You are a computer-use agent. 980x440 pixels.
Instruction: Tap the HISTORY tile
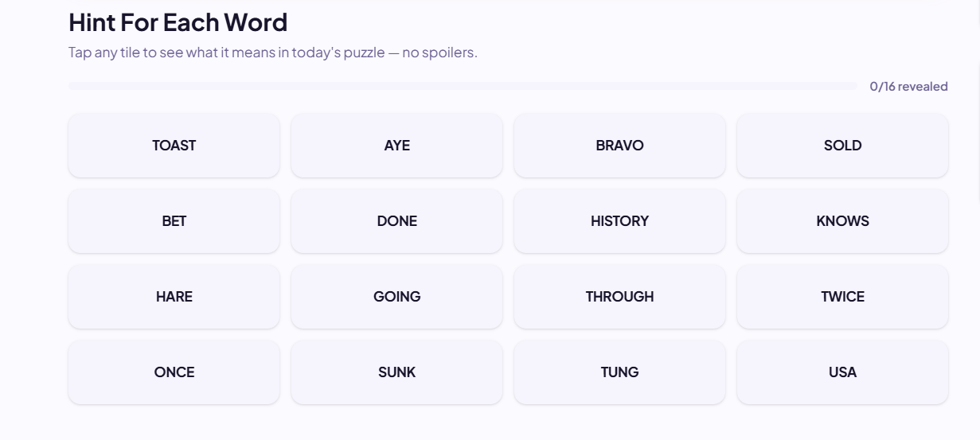619,220
